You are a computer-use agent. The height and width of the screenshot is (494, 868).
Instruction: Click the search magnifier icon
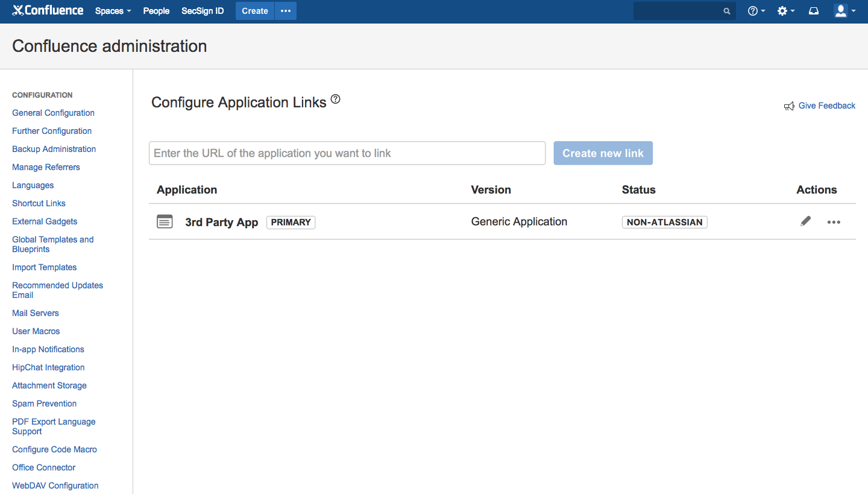coord(726,10)
